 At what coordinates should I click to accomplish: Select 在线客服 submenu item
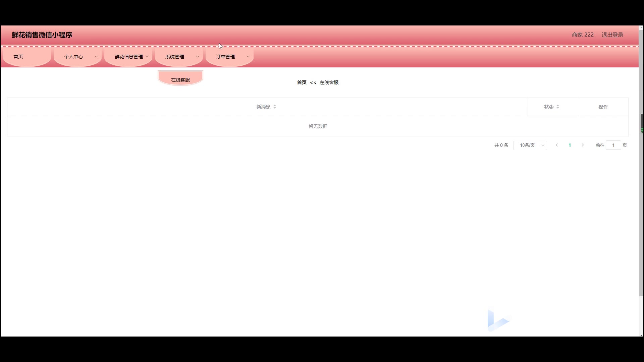coord(180,79)
